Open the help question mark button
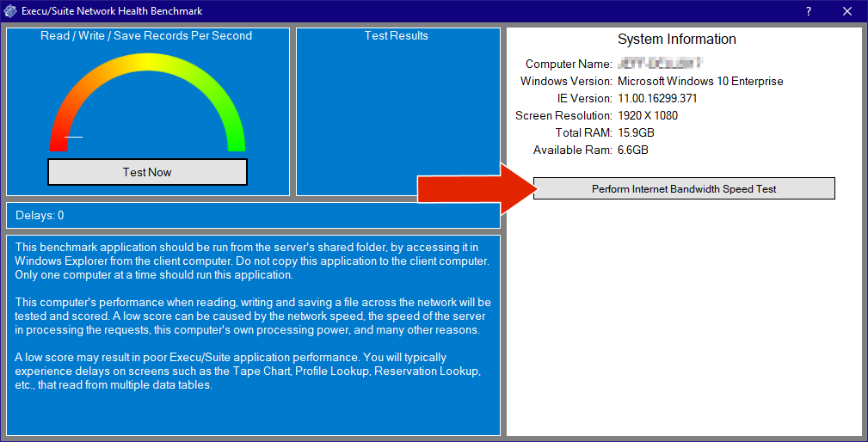 click(x=809, y=11)
